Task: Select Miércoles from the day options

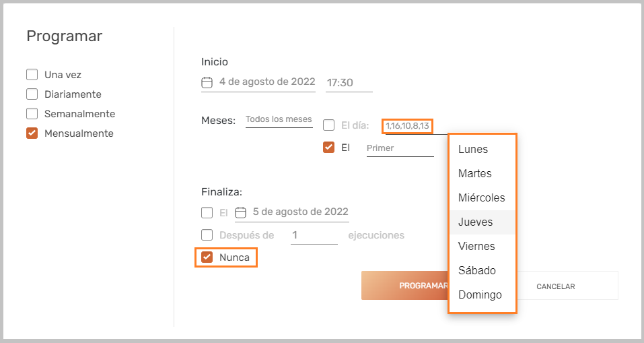Action: pyautogui.click(x=482, y=198)
